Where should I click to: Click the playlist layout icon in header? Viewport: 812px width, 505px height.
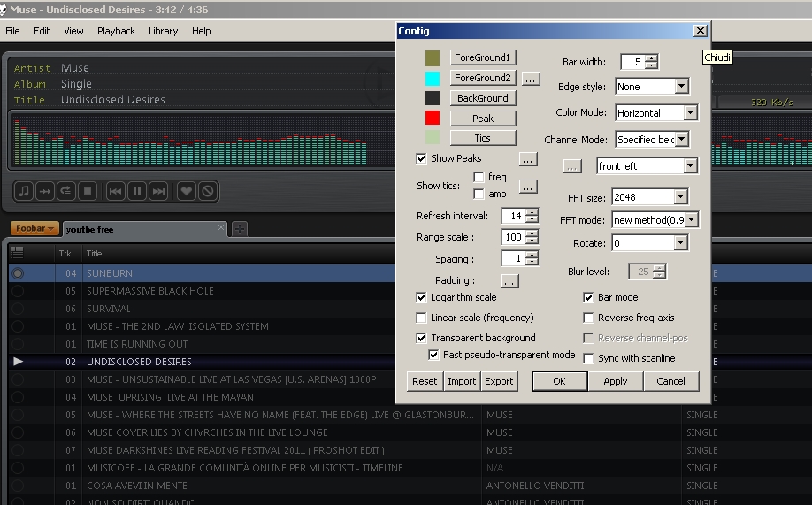pos(17,253)
